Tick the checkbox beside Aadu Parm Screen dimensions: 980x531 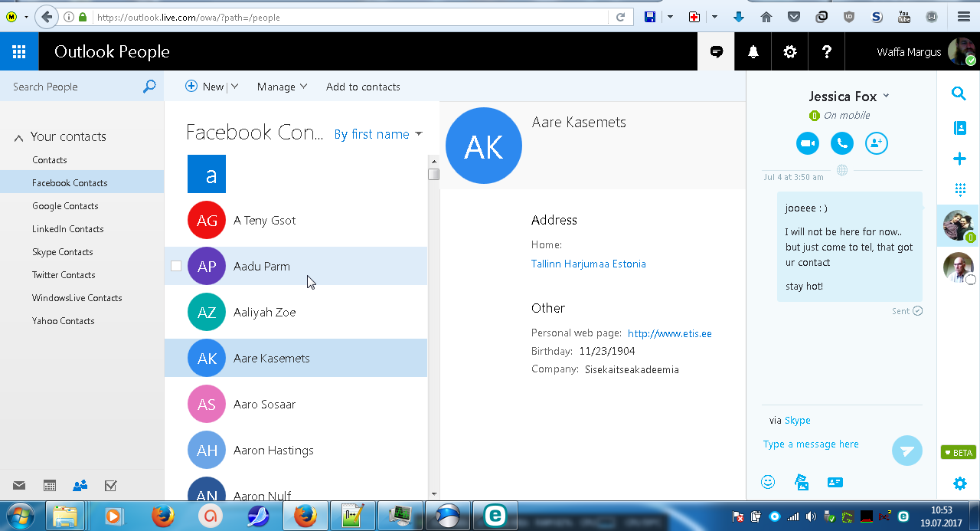176,266
